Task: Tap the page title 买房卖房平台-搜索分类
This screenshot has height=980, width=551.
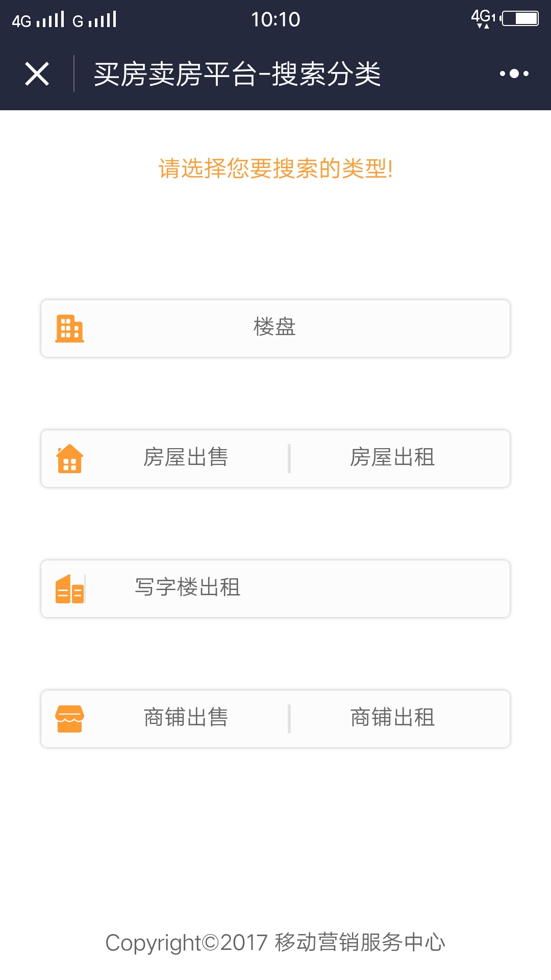Action: coord(237,74)
